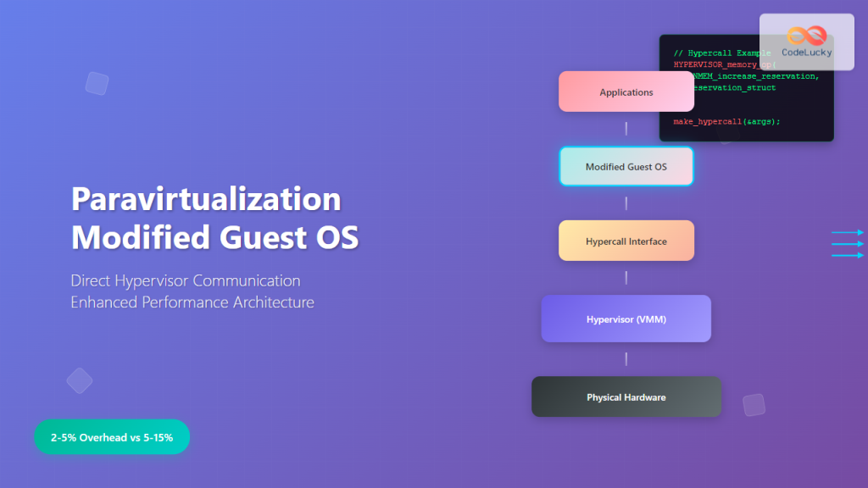This screenshot has width=868, height=488.
Task: Expand the Hypervisor to Hardware connector line
Action: coord(626,358)
